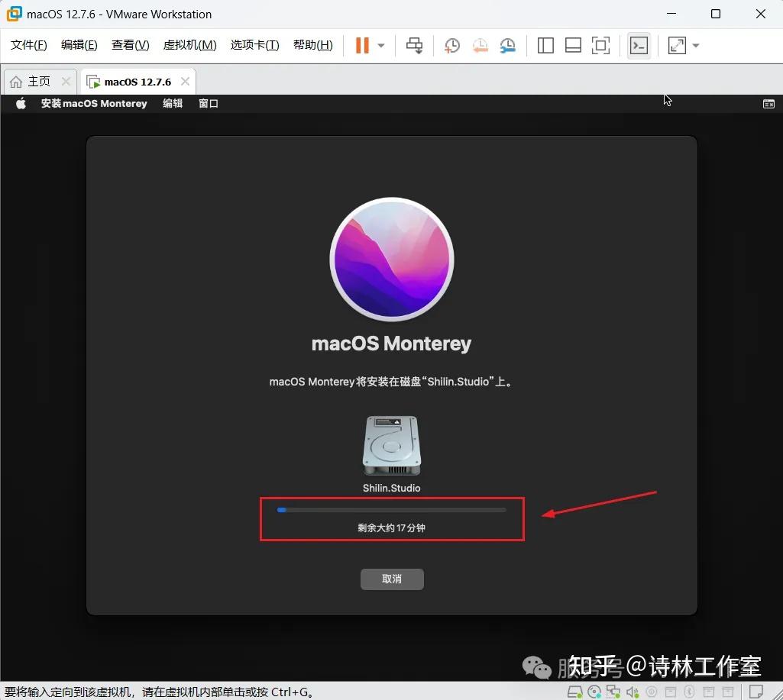783x700 pixels.
Task: Revert the virtual machine to its snapshot
Action: pyautogui.click(x=480, y=45)
